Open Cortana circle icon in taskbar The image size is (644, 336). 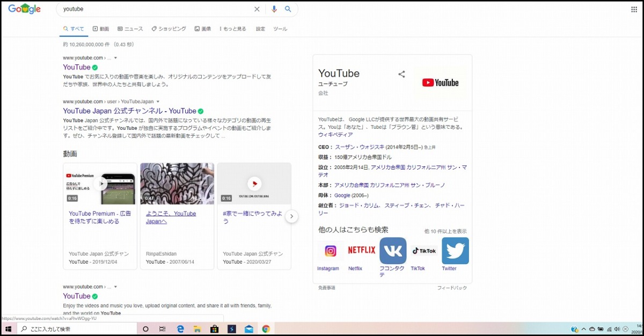(x=146, y=329)
